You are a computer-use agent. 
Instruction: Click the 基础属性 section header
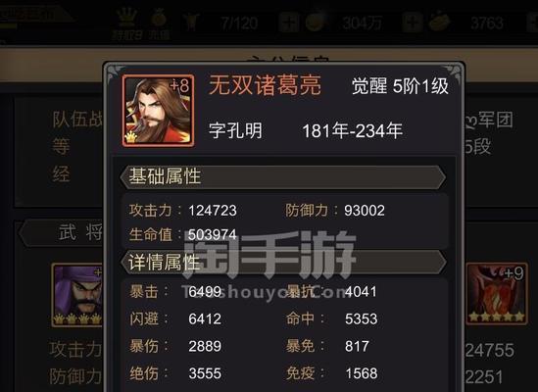(x=283, y=176)
